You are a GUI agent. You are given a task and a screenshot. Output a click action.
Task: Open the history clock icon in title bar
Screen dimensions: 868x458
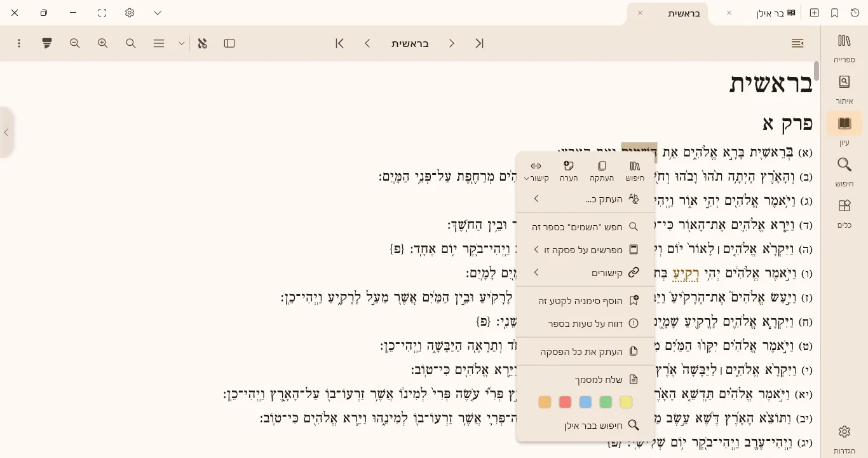[x=855, y=13]
